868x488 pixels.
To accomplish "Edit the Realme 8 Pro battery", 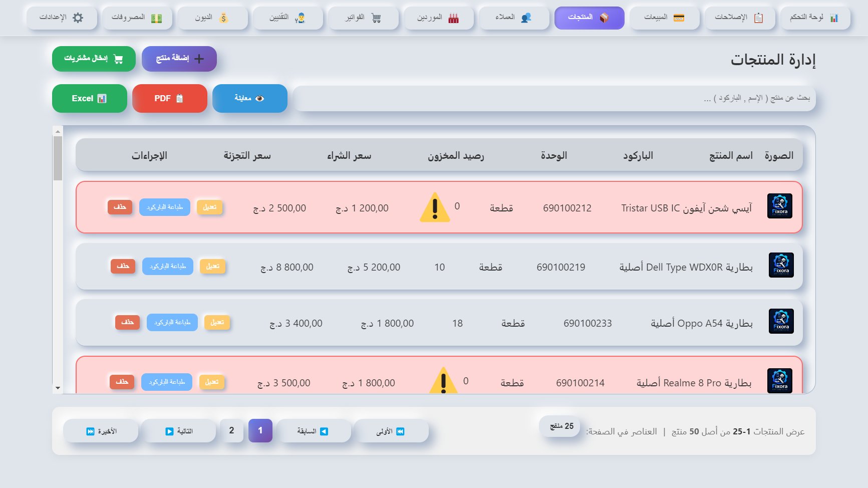I will point(212,382).
